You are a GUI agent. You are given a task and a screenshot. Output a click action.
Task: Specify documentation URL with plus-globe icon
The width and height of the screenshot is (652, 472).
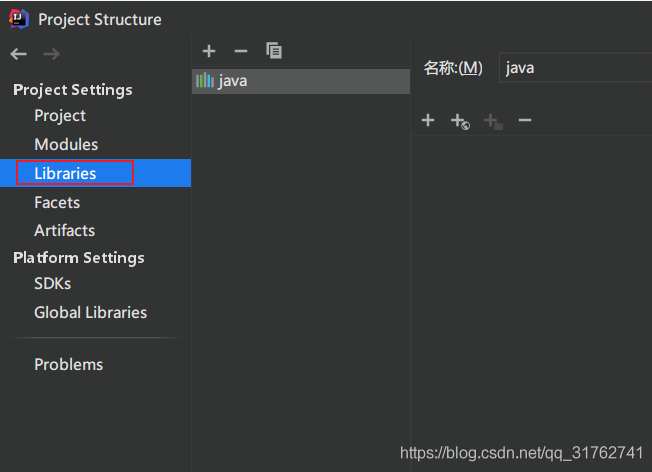click(x=460, y=121)
